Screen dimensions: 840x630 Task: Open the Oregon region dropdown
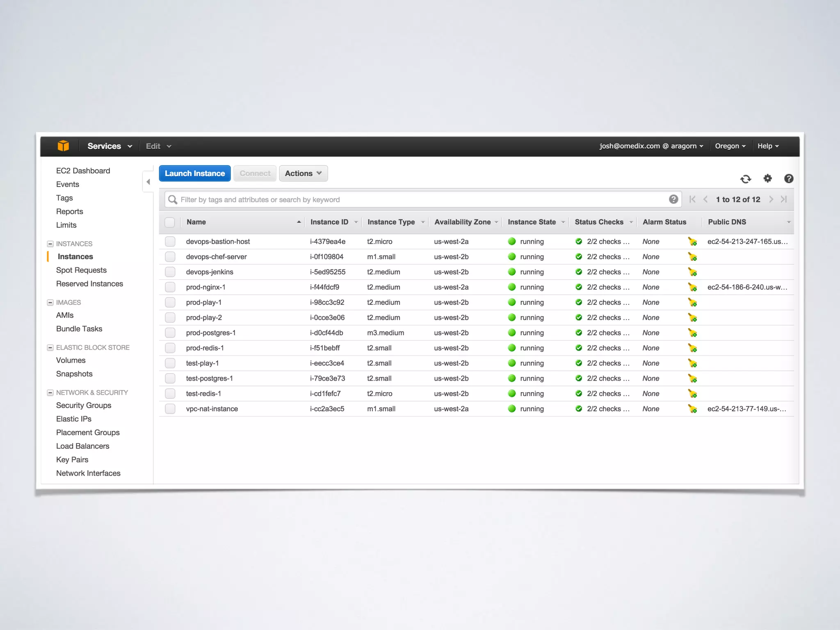730,146
